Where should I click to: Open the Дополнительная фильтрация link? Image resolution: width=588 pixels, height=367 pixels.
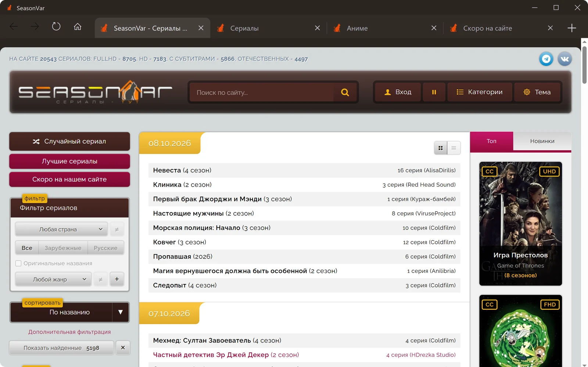69,332
